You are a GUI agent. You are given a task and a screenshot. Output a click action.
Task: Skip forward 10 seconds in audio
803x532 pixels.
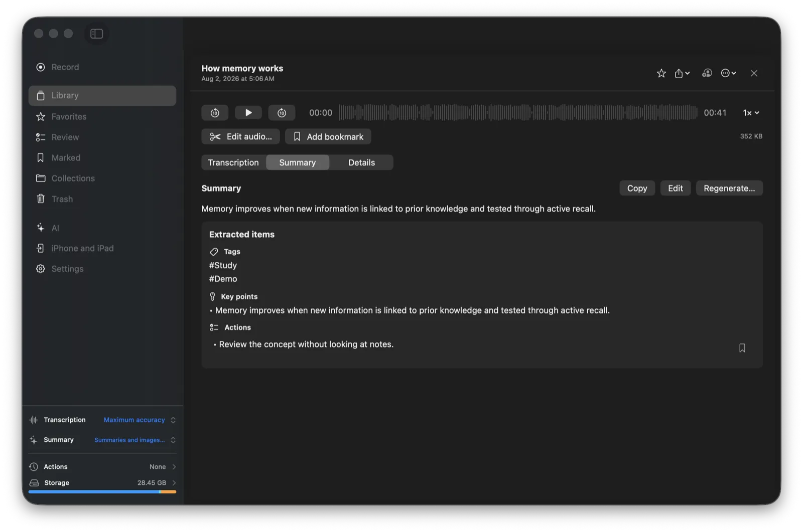pyautogui.click(x=282, y=113)
